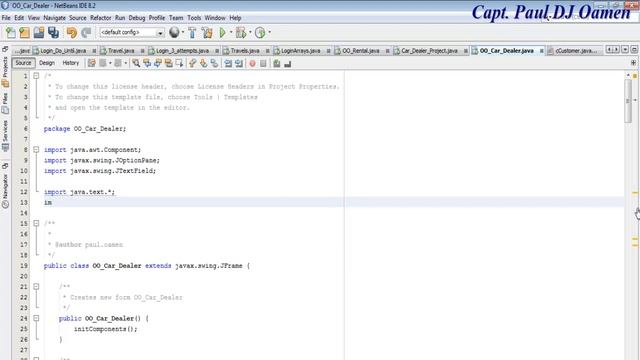Click Shift Line Right editor icon
This screenshot has width=640, height=360.
[x=239, y=63]
